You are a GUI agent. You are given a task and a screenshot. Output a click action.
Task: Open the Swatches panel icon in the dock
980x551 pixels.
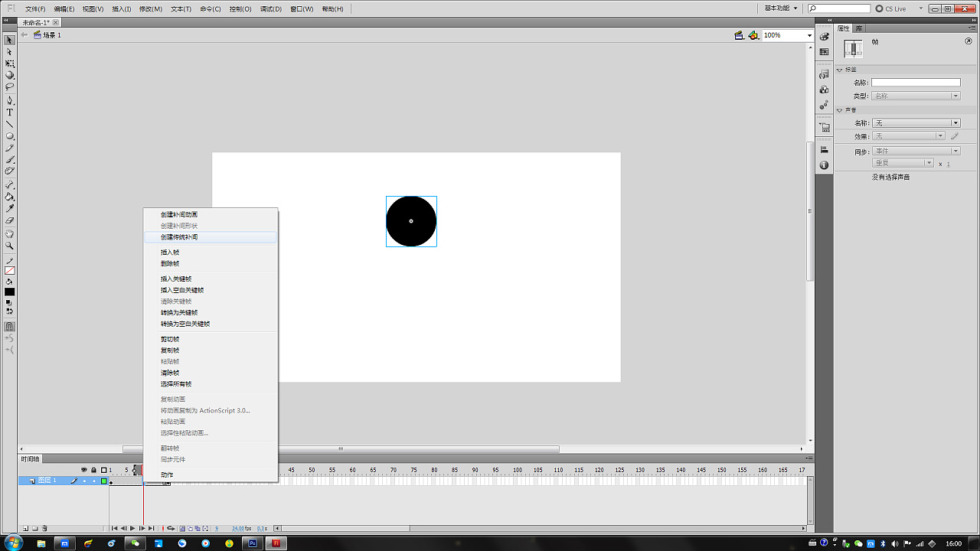point(824,52)
